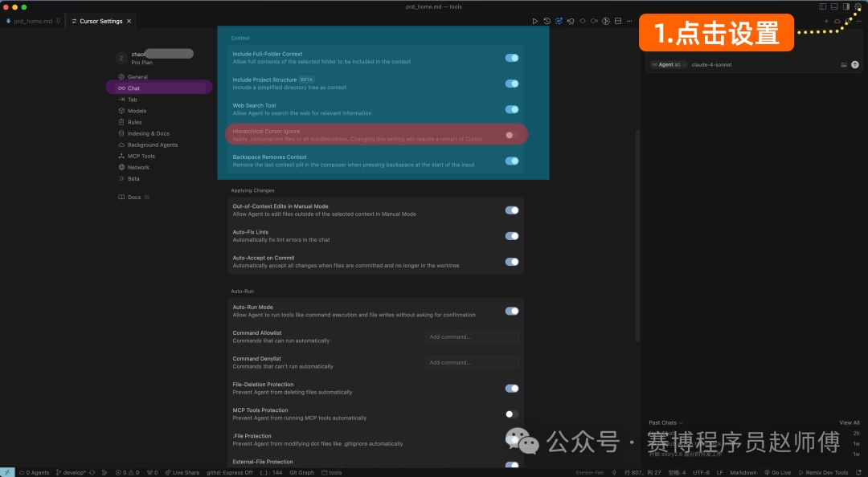Click the 0 Agents status bar item
The height and width of the screenshot is (477, 868).
point(35,472)
